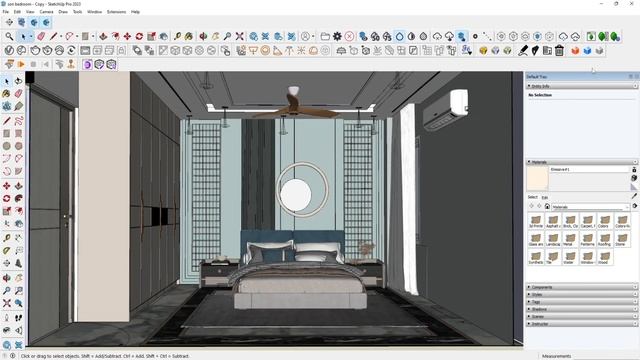Expand the Tags panel
Screen dimensions: 640x360
pos(581,302)
